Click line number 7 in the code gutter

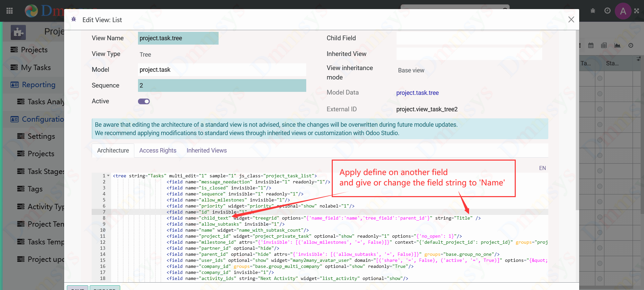(x=104, y=212)
